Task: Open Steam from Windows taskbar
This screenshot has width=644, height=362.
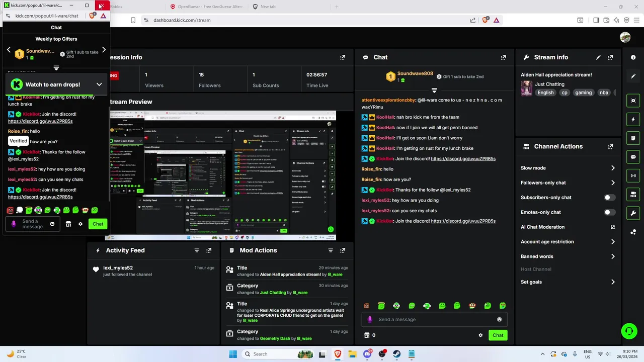Action: pos(397,354)
